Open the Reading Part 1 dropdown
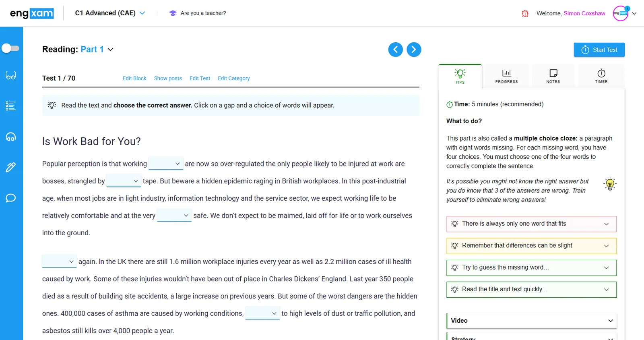Screen dimensions: 644x340 pos(78,49)
